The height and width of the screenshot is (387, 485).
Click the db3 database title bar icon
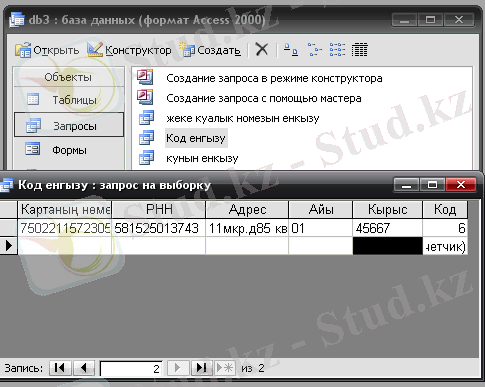point(17,20)
